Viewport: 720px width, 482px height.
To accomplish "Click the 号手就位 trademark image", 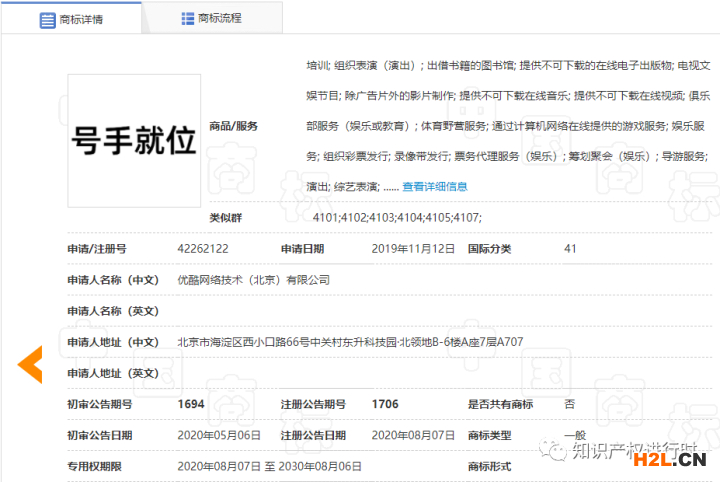I will coord(133,141).
